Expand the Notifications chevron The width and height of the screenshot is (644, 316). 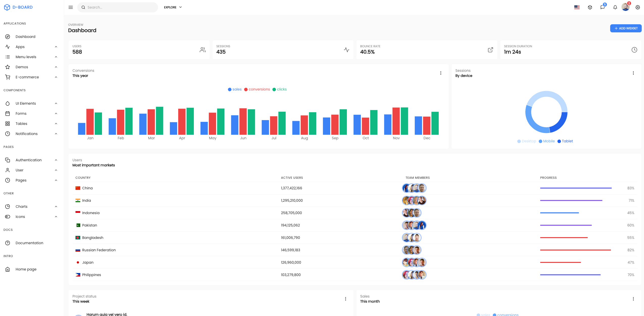[56, 134]
